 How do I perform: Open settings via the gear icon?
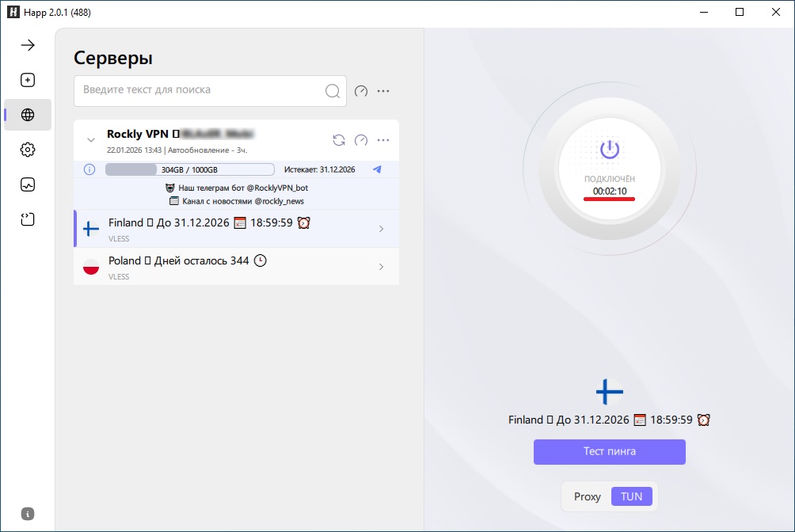click(x=28, y=150)
